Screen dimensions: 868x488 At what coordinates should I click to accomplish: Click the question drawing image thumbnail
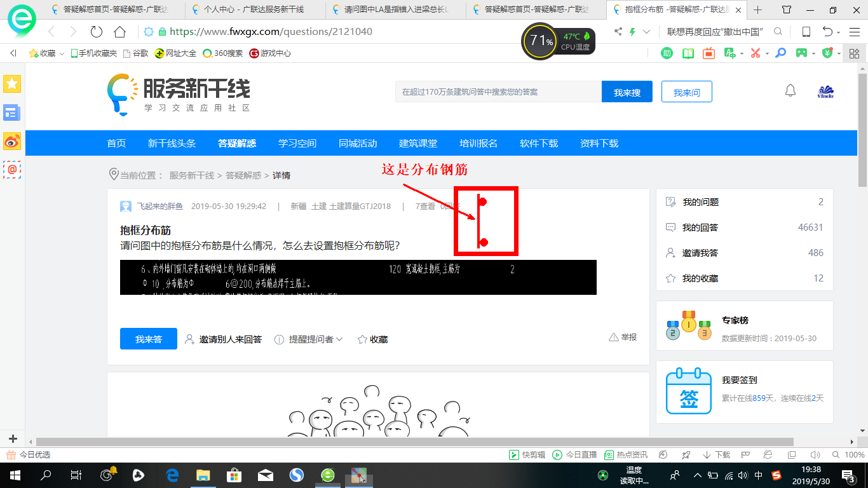click(358, 277)
